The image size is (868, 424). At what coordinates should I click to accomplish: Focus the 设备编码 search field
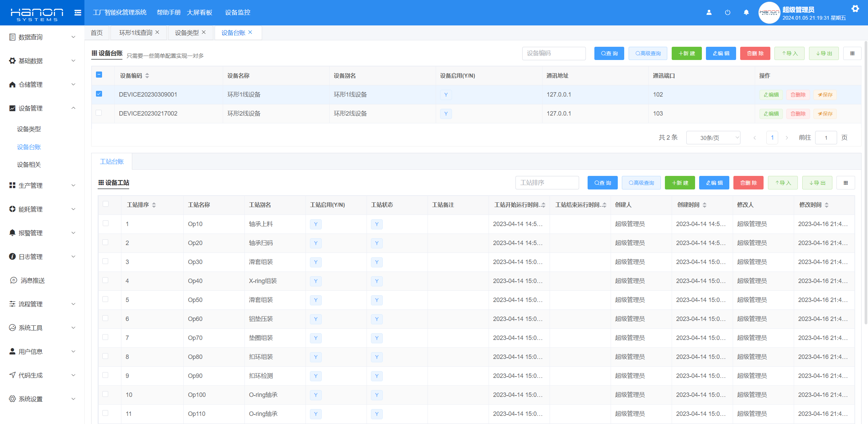click(x=554, y=53)
